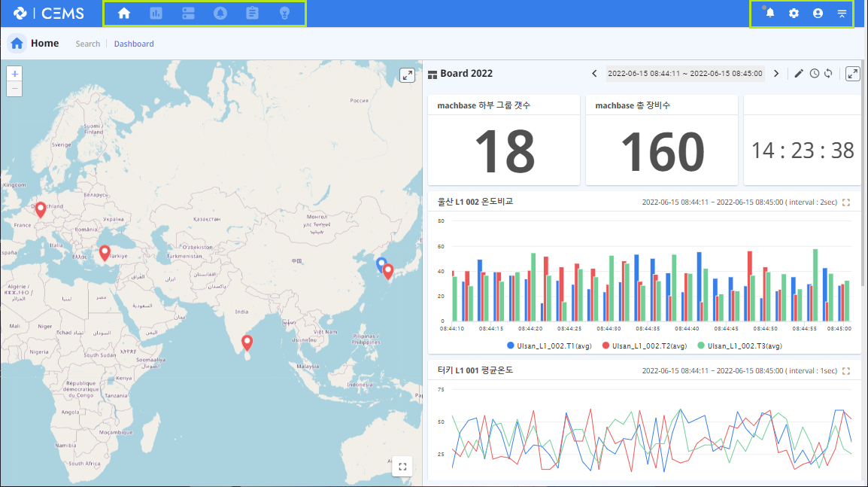Open the server rack icon in top navigation

(x=188, y=14)
